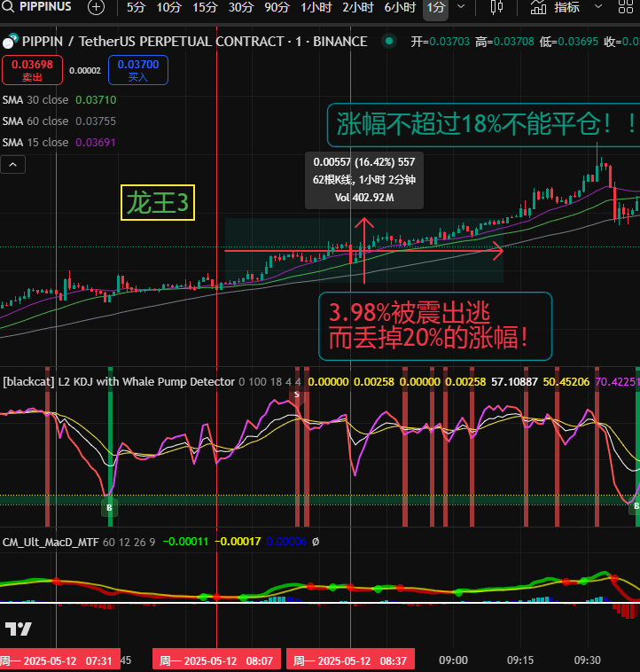
Task: Open TradingView logo at bottom left
Action: (19, 629)
